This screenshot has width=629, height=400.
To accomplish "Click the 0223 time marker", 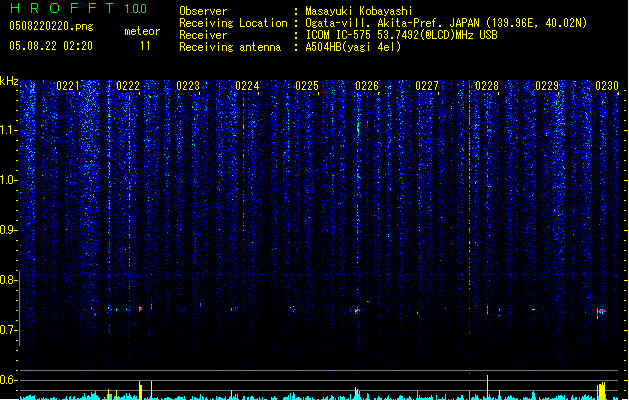I will tap(188, 86).
